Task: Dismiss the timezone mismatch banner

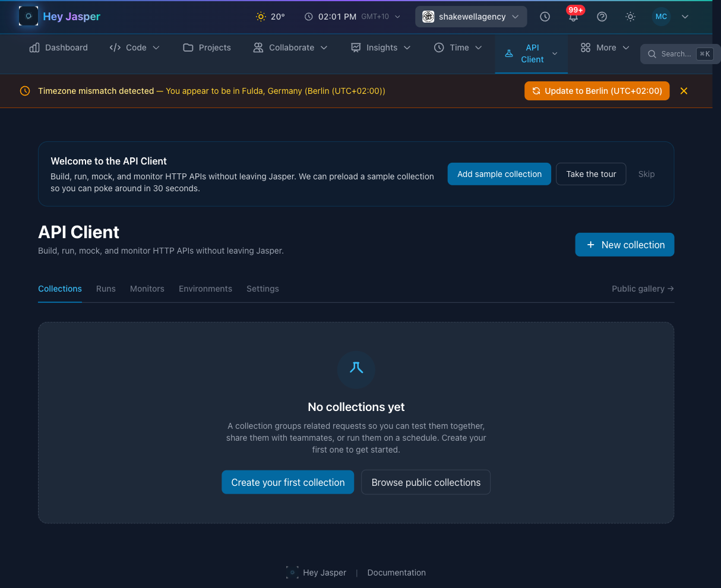Action: (684, 91)
